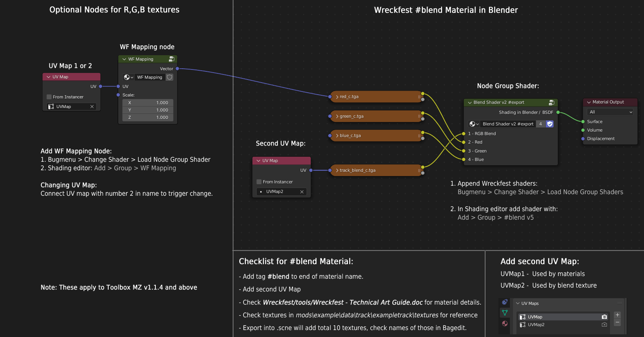The height and width of the screenshot is (337, 644).
Task: Expand the green_c.tga image node
Action: point(337,116)
